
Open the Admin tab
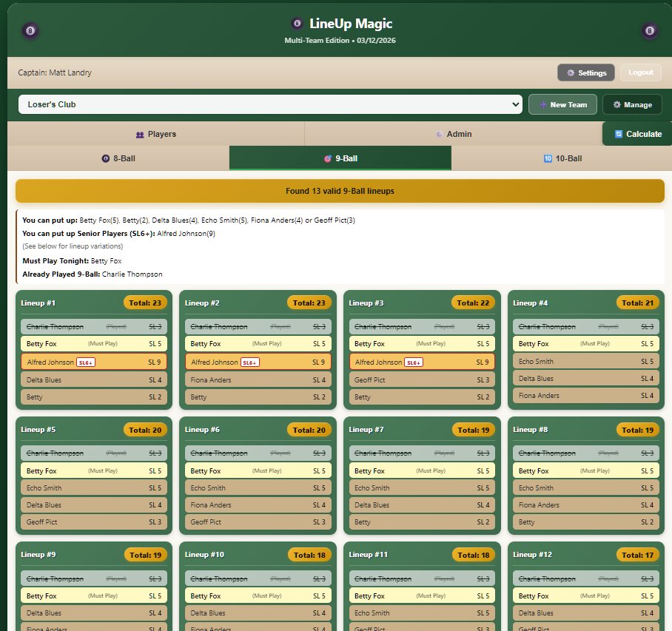point(454,134)
